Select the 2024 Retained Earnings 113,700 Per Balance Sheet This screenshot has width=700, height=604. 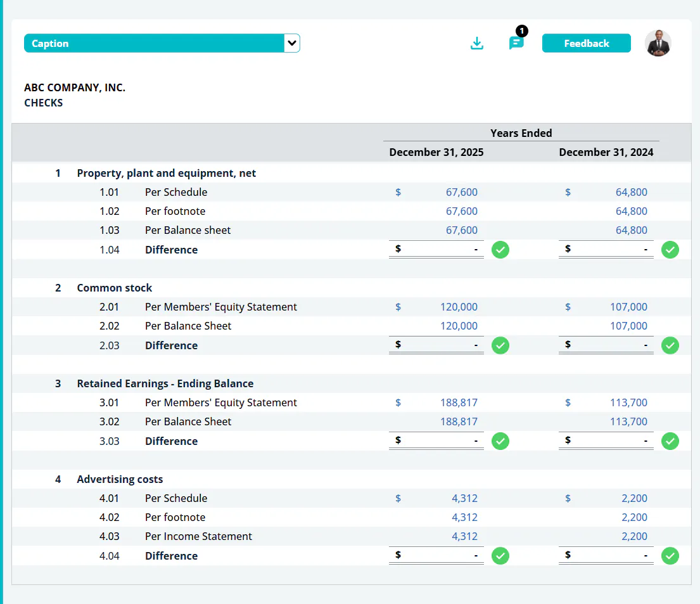tap(628, 421)
